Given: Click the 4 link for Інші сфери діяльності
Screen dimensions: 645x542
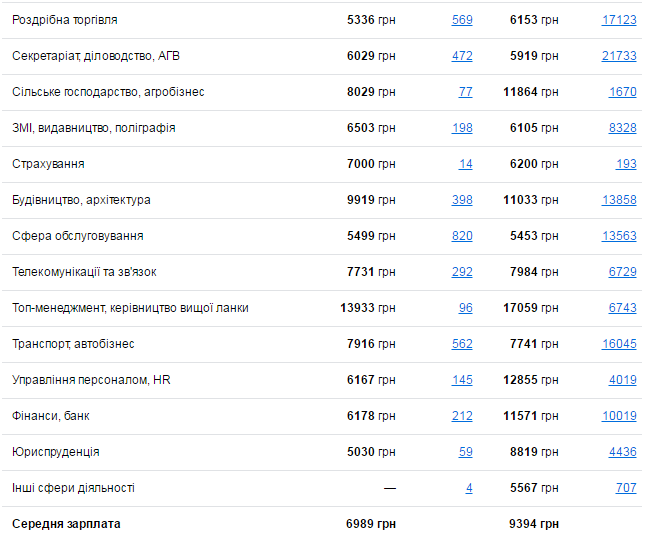Looking at the screenshot, I should click(x=469, y=488).
